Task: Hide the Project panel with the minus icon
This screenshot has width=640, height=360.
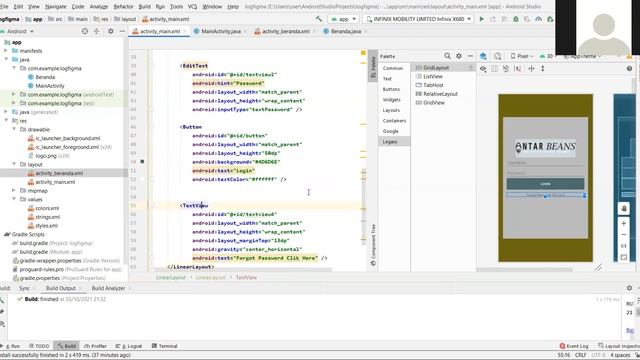Action: [122, 31]
